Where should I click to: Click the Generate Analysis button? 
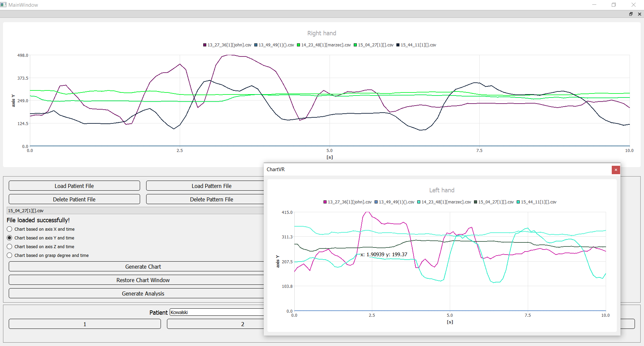(x=136, y=294)
